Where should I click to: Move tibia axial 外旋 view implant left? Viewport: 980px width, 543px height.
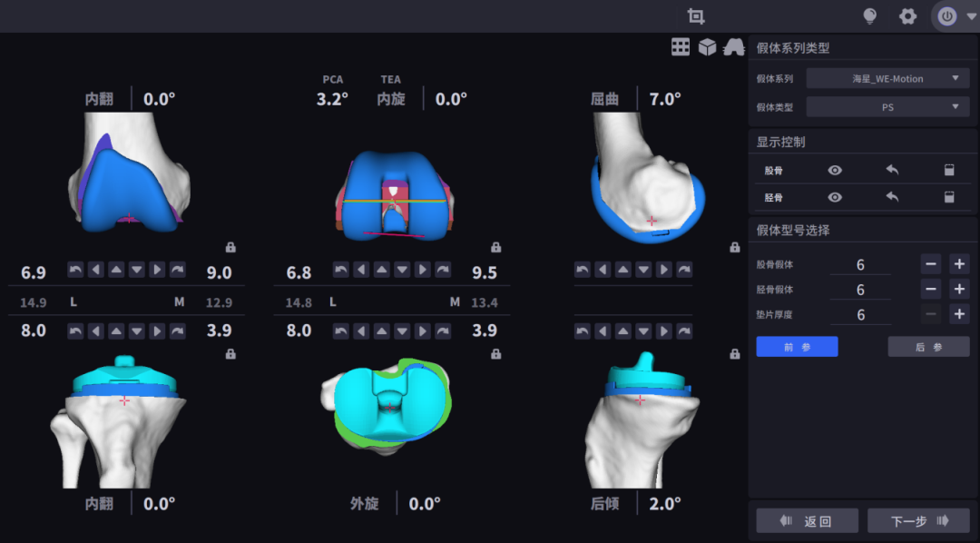click(x=360, y=331)
